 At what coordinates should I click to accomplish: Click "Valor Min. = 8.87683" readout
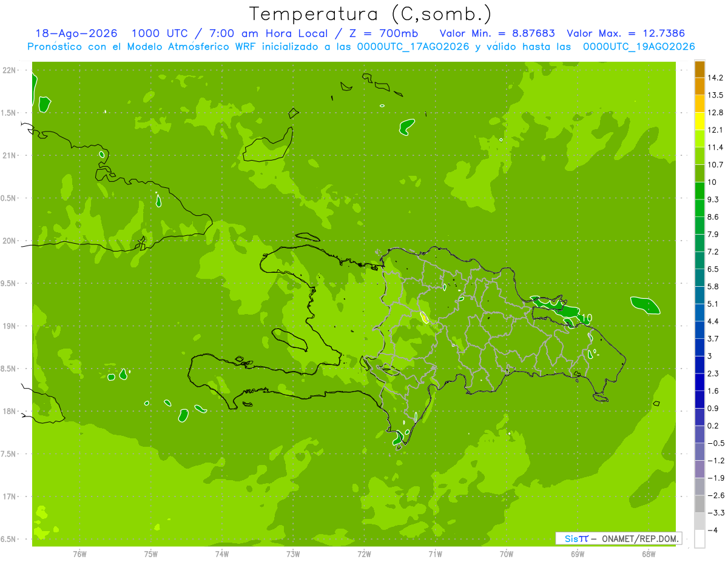498,33
